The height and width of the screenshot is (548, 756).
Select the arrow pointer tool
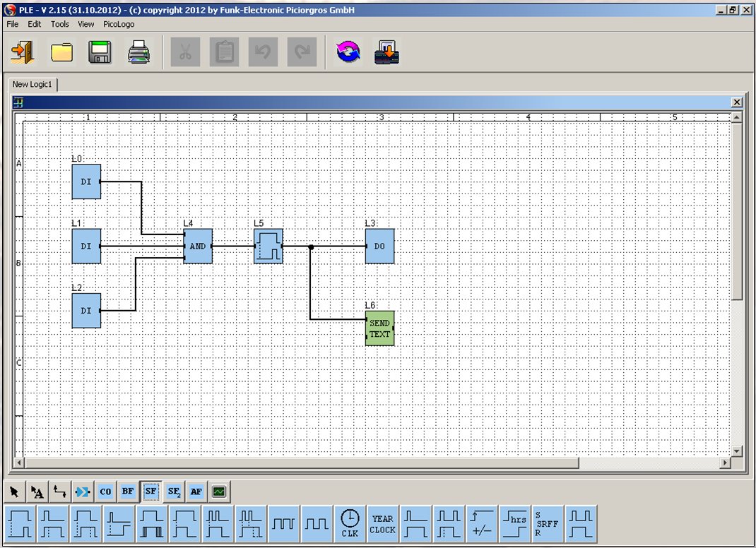click(x=14, y=492)
